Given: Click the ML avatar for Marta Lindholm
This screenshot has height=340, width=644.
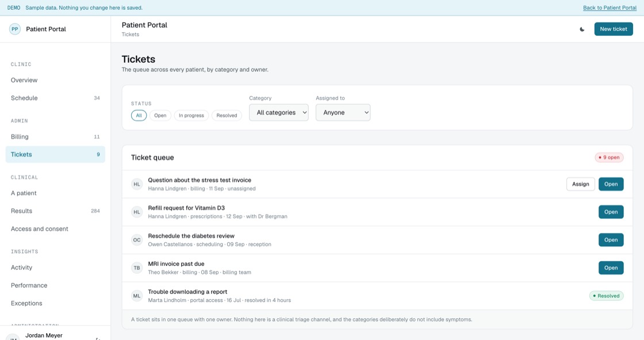Looking at the screenshot, I should 137,296.
